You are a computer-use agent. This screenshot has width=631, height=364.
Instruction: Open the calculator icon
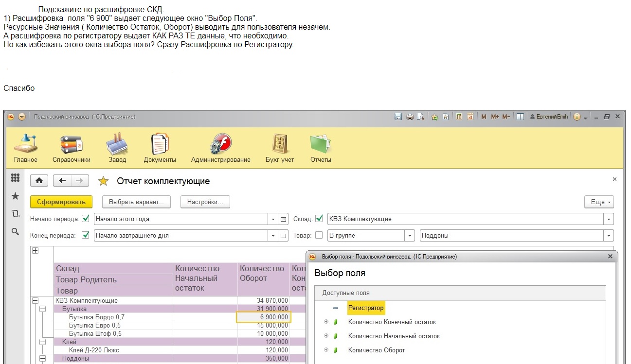tap(459, 117)
